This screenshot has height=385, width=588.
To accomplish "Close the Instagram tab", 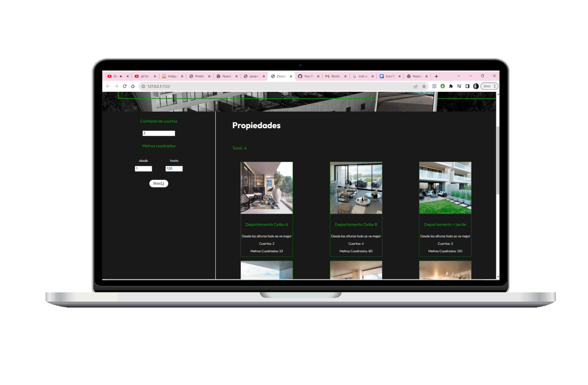I will pyautogui.click(x=182, y=77).
